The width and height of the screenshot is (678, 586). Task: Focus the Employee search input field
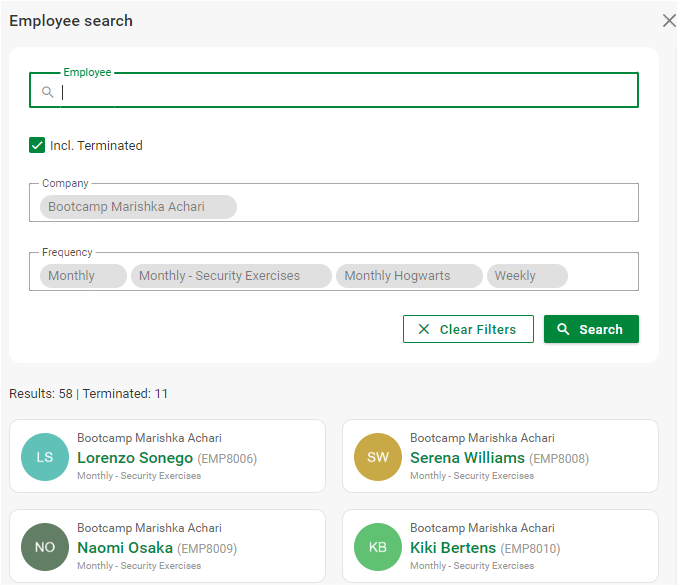(x=340, y=92)
